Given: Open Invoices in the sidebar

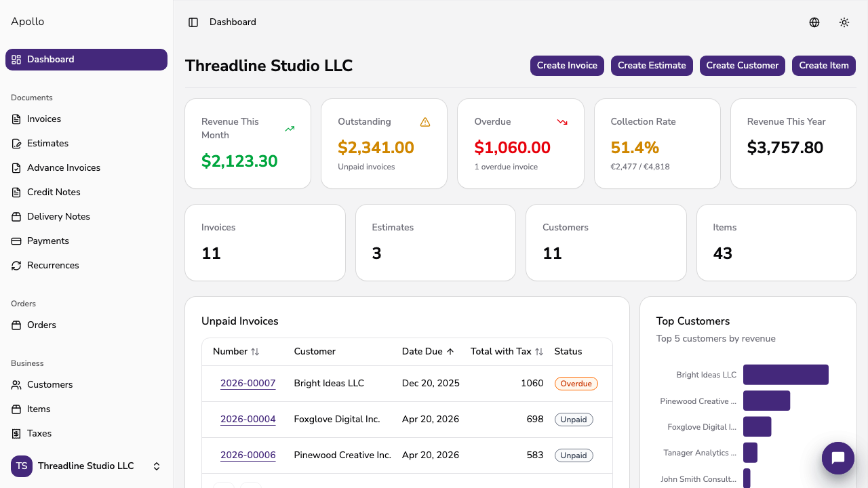Looking at the screenshot, I should [44, 119].
